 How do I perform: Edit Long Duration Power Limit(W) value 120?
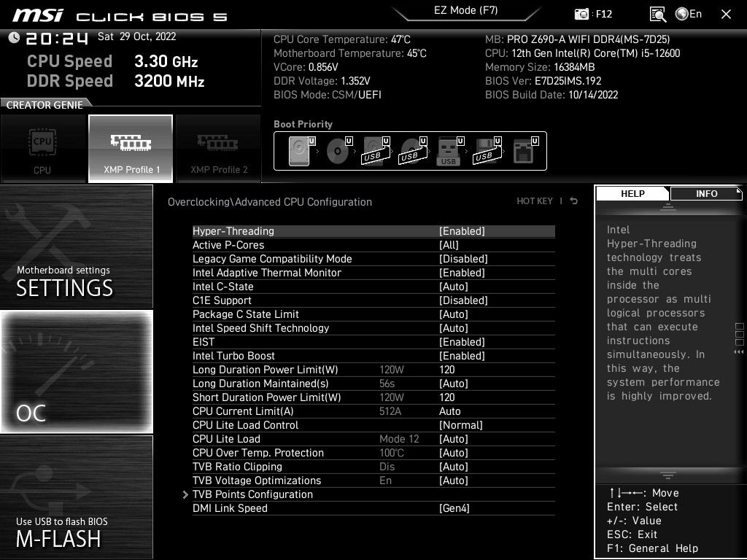tap(447, 370)
